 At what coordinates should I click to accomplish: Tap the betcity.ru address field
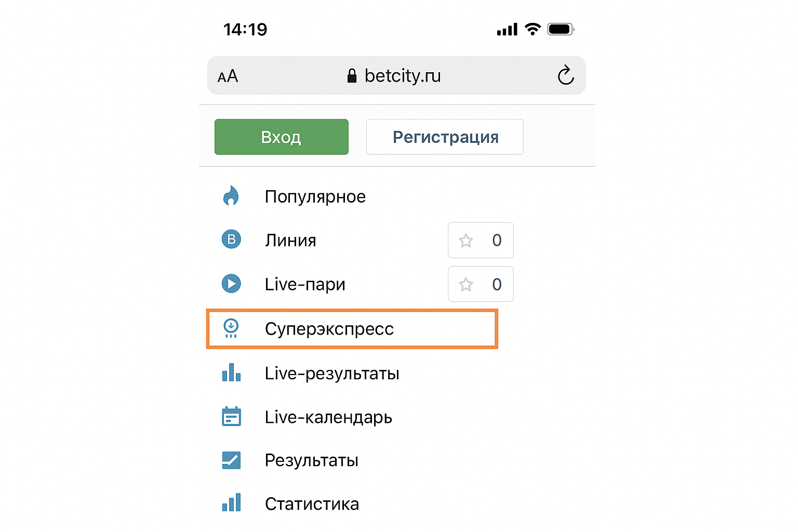point(402,76)
